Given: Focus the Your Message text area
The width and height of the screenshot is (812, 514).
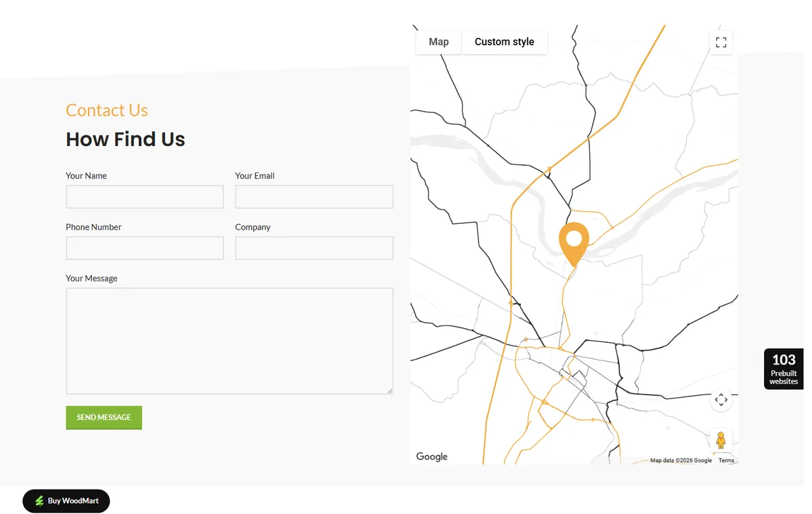Looking at the screenshot, I should (229, 341).
